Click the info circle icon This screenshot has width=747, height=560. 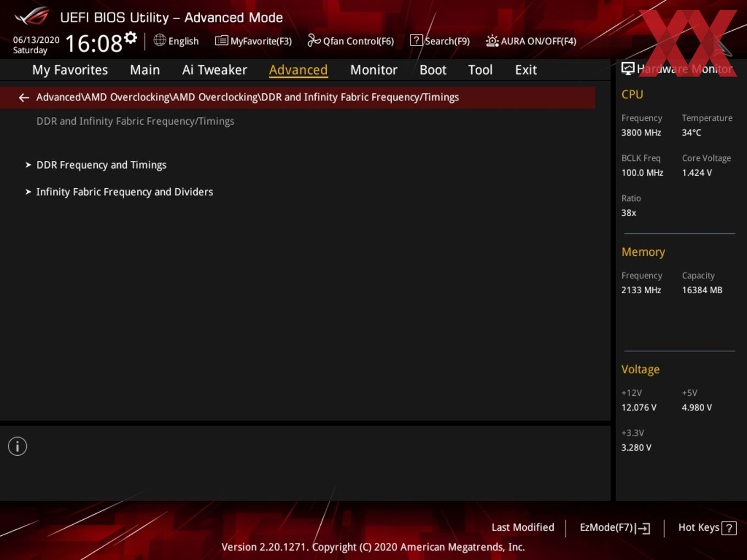[18, 446]
